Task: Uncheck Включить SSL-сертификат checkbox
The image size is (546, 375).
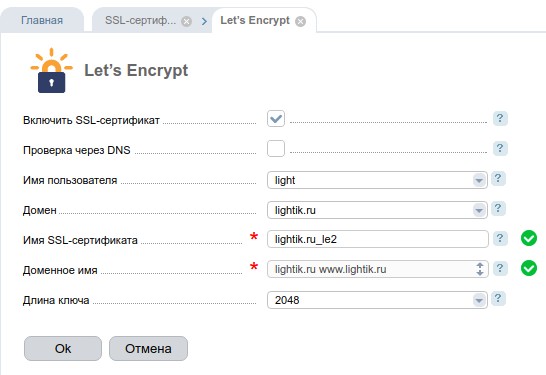Action: (276, 119)
